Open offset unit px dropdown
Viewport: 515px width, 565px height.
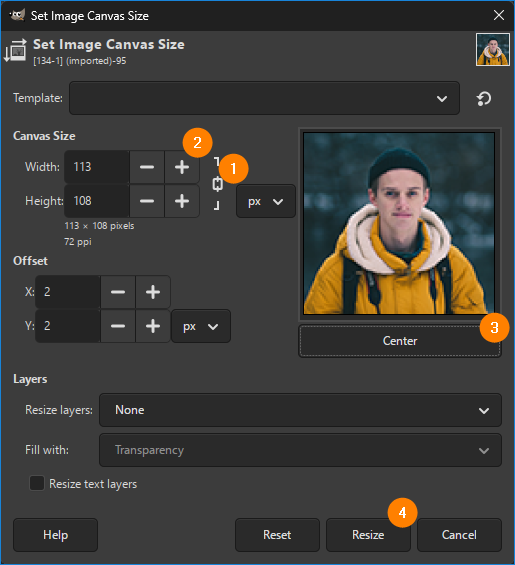pyautogui.click(x=201, y=326)
